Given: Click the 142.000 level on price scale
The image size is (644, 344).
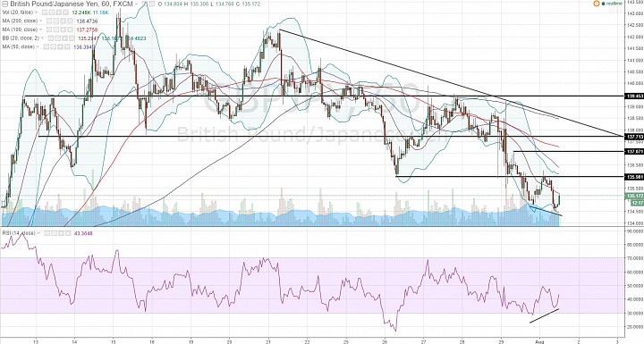Looking at the screenshot, I should [x=634, y=37].
